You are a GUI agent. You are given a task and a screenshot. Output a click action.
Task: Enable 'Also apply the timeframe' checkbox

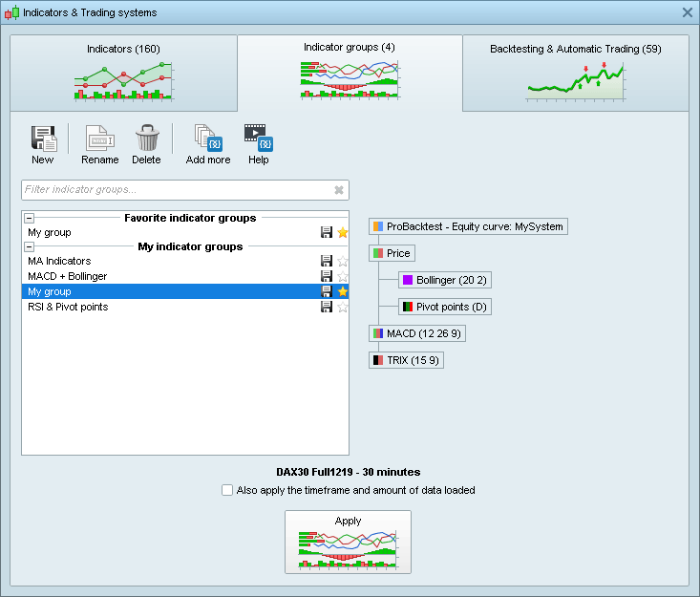tap(227, 490)
